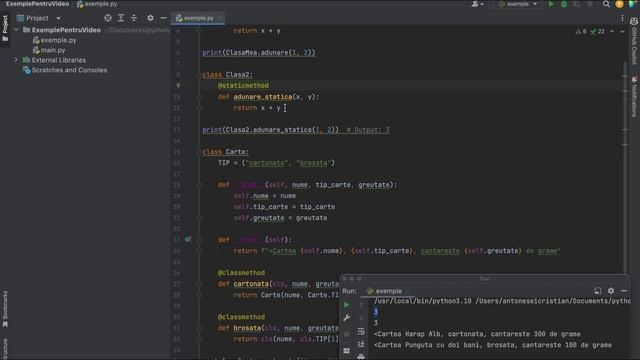Click the Punguta cu doi bani output line
This screenshot has height=360, width=640.
pyautogui.click(x=493, y=345)
